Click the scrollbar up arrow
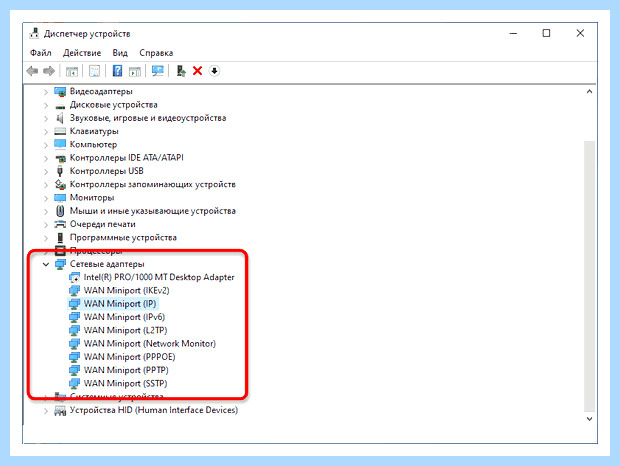620x466 pixels. [x=589, y=92]
